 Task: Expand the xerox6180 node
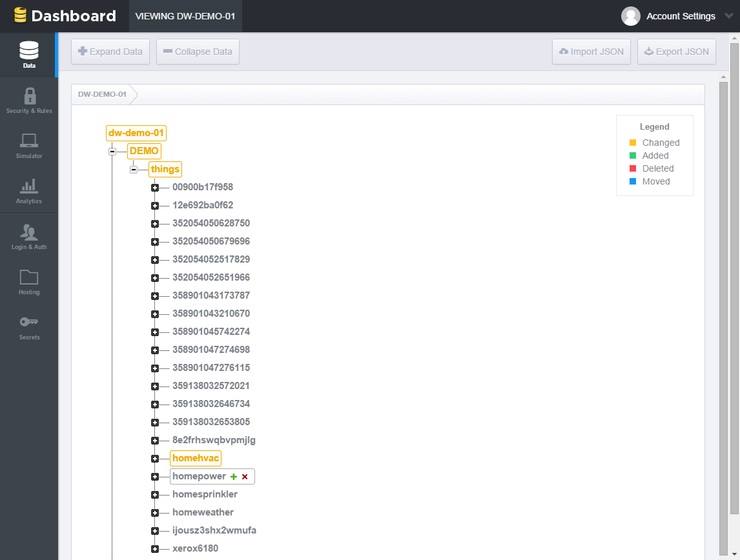pos(155,549)
